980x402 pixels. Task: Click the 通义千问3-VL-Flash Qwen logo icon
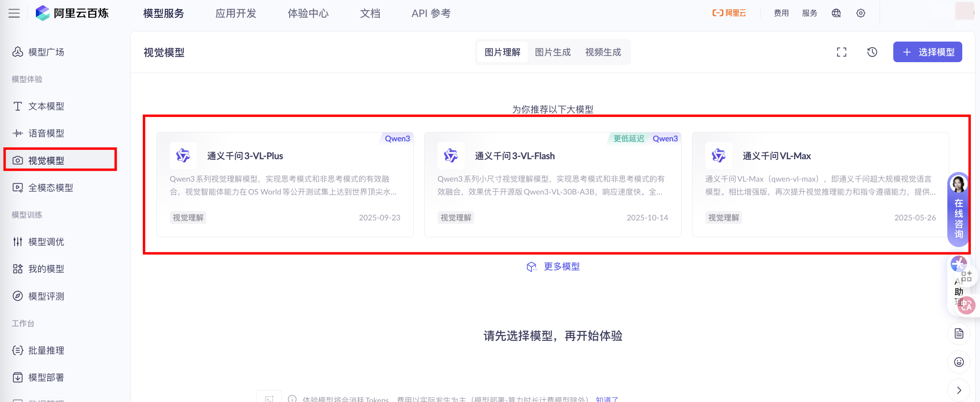tap(451, 155)
